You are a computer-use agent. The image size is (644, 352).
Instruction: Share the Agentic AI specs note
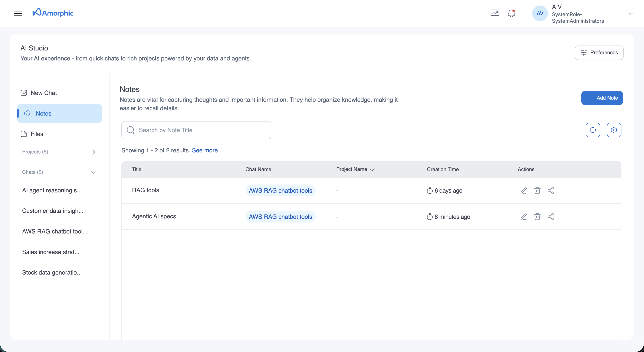tap(551, 217)
